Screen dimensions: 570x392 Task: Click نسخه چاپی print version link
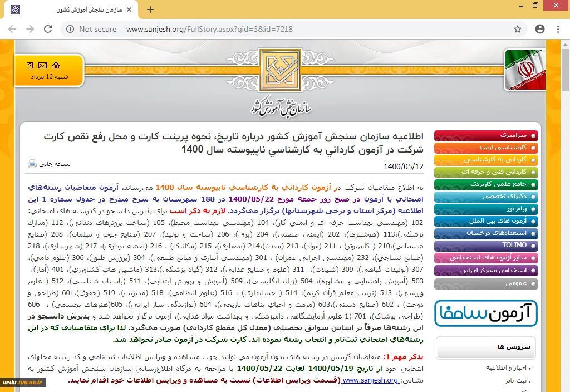(x=55, y=164)
